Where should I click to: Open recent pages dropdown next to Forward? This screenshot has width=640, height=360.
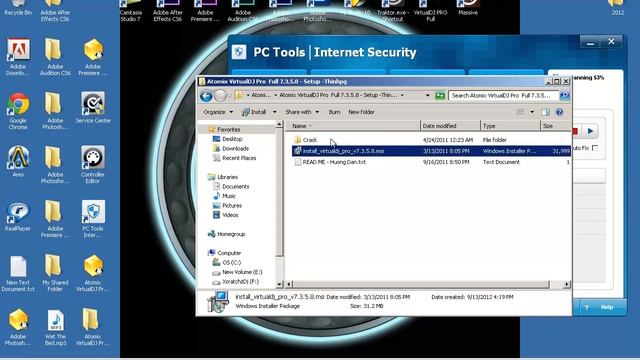coord(229,96)
